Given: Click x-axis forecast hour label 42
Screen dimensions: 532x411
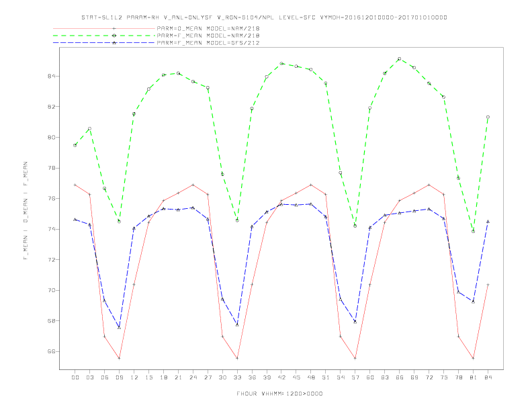Looking at the screenshot, I should pos(281,377).
